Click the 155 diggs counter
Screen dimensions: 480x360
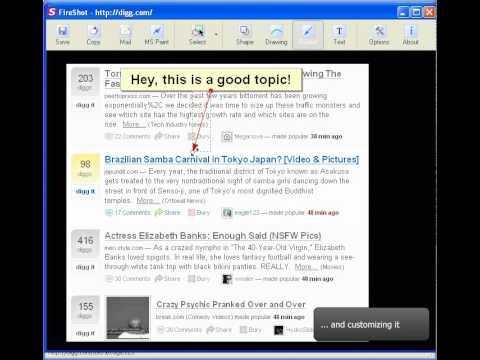pos(85,310)
